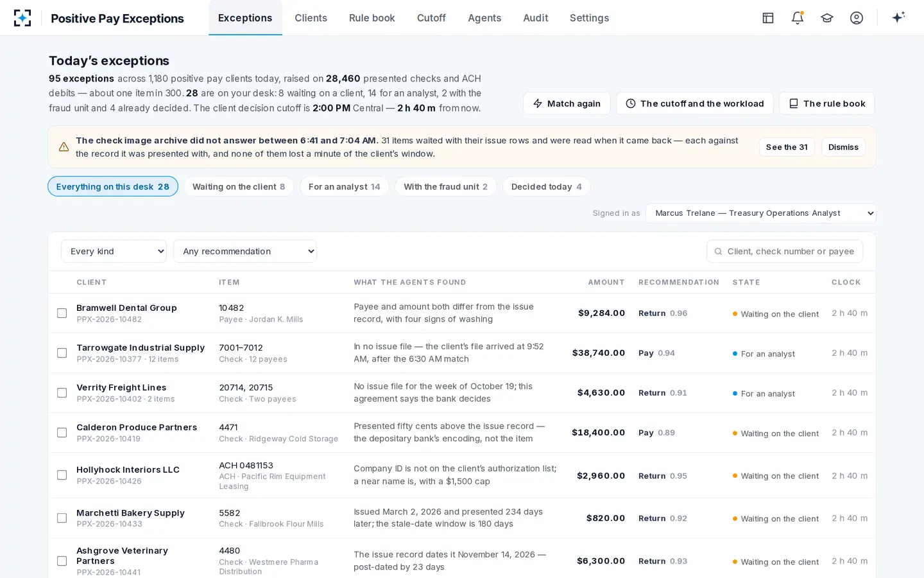The width and height of the screenshot is (924, 578).
Task: Open the user account icon
Action: coord(857,18)
